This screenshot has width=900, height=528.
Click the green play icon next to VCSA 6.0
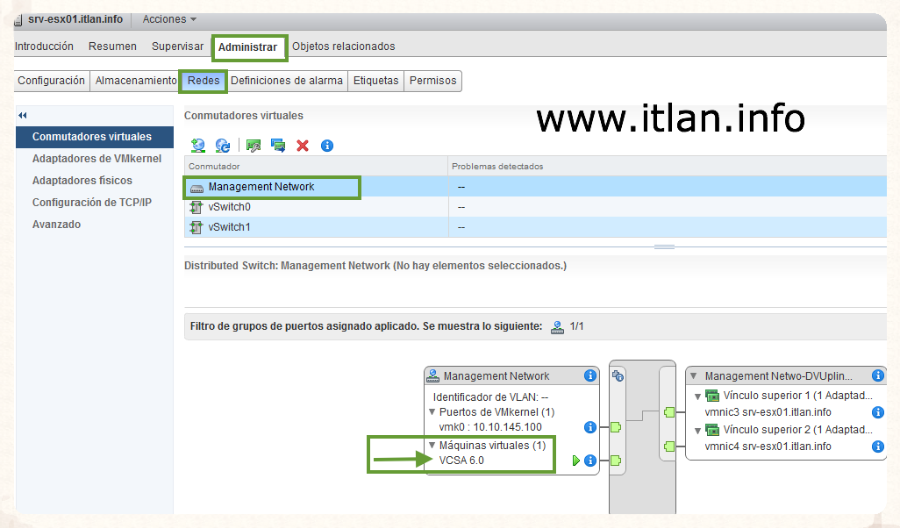(x=576, y=461)
